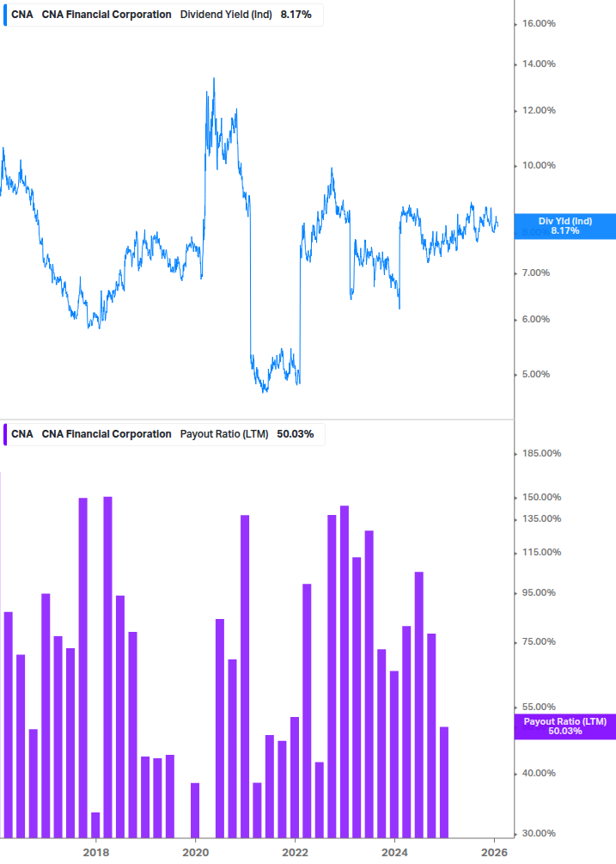Click the 16.00% y-axis label
The width and height of the screenshot is (616, 864).
coord(539,24)
